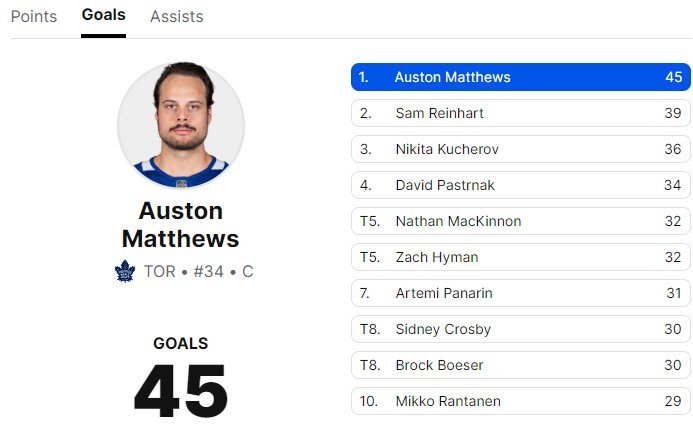Pick Nikita Kucherov from the leaderboard
This screenshot has width=693, height=425.
click(520, 149)
